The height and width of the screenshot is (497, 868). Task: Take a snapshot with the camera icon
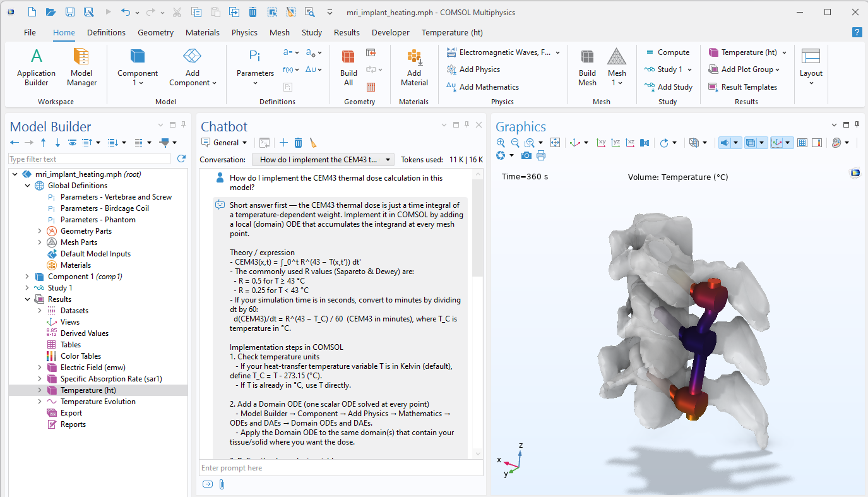point(526,155)
